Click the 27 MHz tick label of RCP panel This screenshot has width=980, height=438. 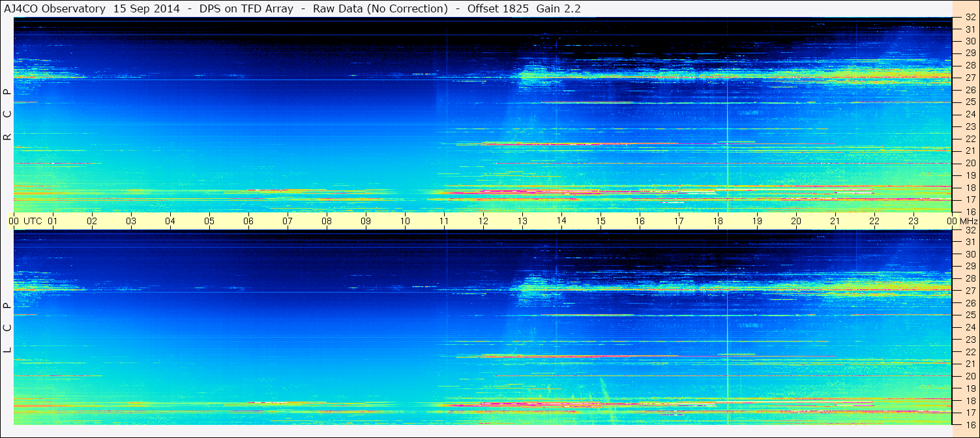click(970, 78)
